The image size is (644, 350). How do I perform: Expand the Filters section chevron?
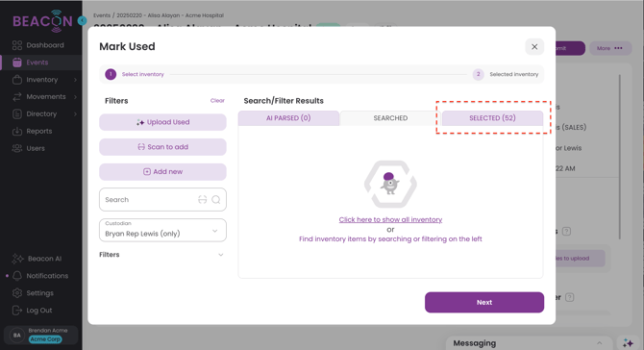click(220, 255)
